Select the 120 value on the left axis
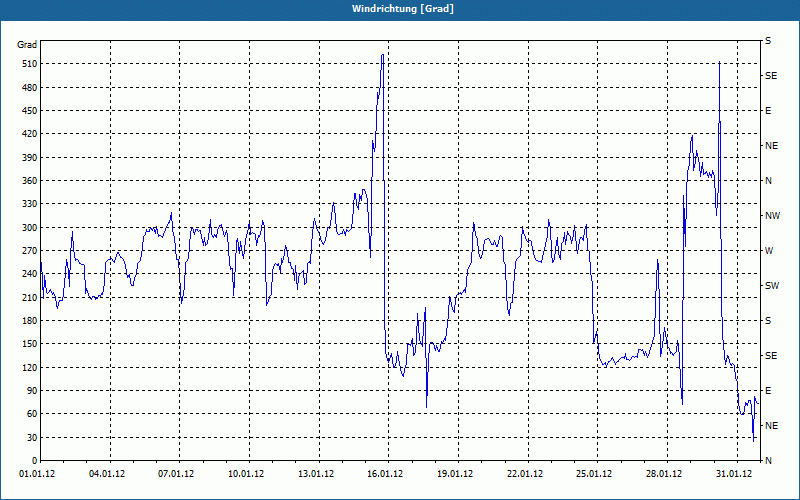Viewport: 800px width, 500px height. pyautogui.click(x=30, y=367)
